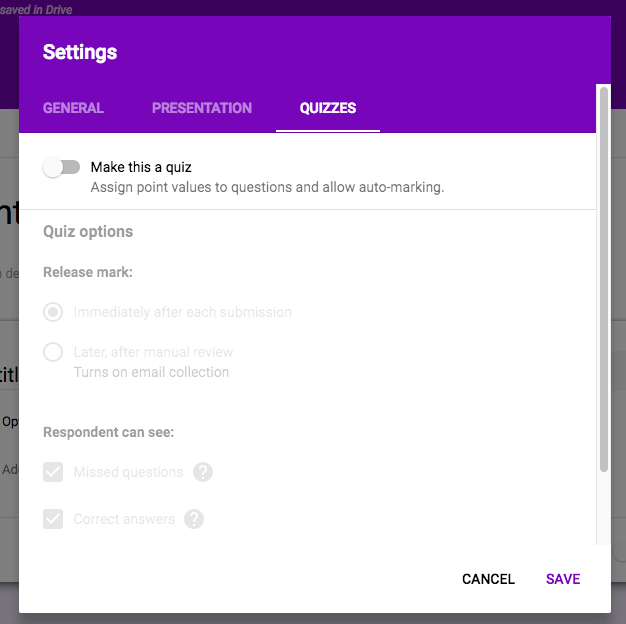Click the settings dialog scrollbar
The width and height of the screenshot is (626, 624).
(604, 279)
